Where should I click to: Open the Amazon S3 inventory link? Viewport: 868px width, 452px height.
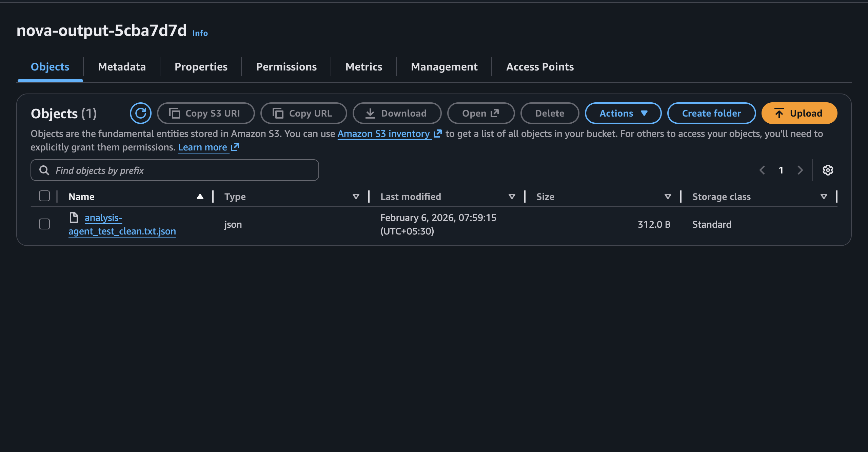tap(383, 134)
